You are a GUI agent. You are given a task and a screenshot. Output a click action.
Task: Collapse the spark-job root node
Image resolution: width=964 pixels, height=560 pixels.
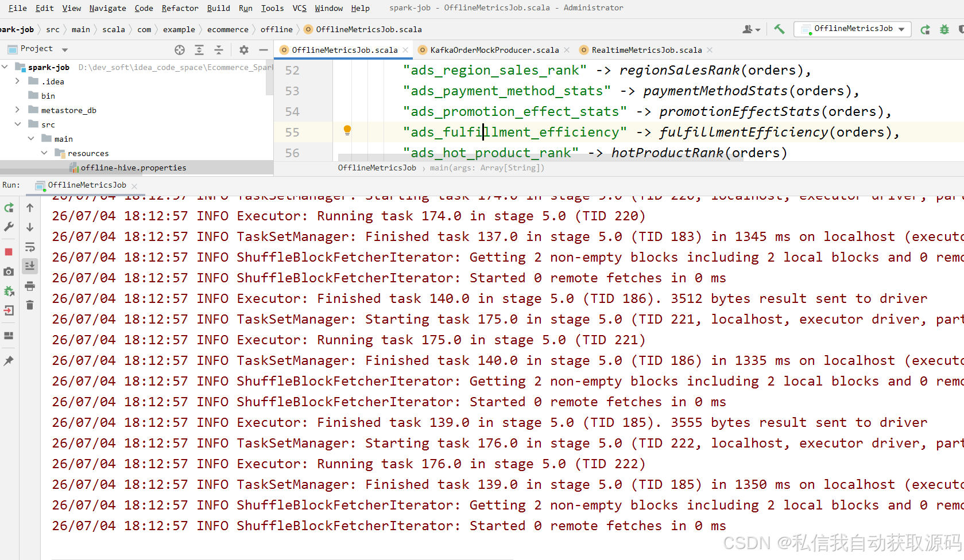[x=5, y=67]
